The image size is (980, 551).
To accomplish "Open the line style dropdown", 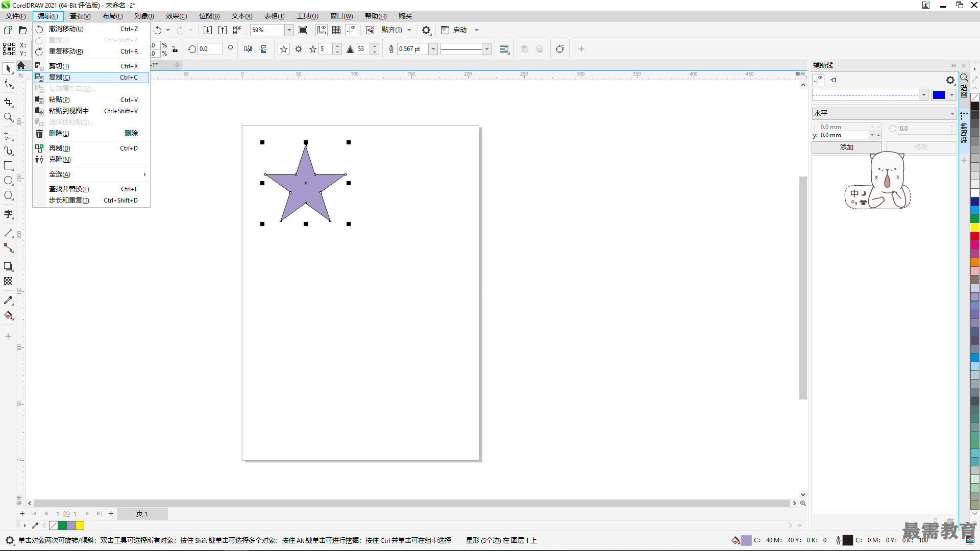I will (x=487, y=49).
